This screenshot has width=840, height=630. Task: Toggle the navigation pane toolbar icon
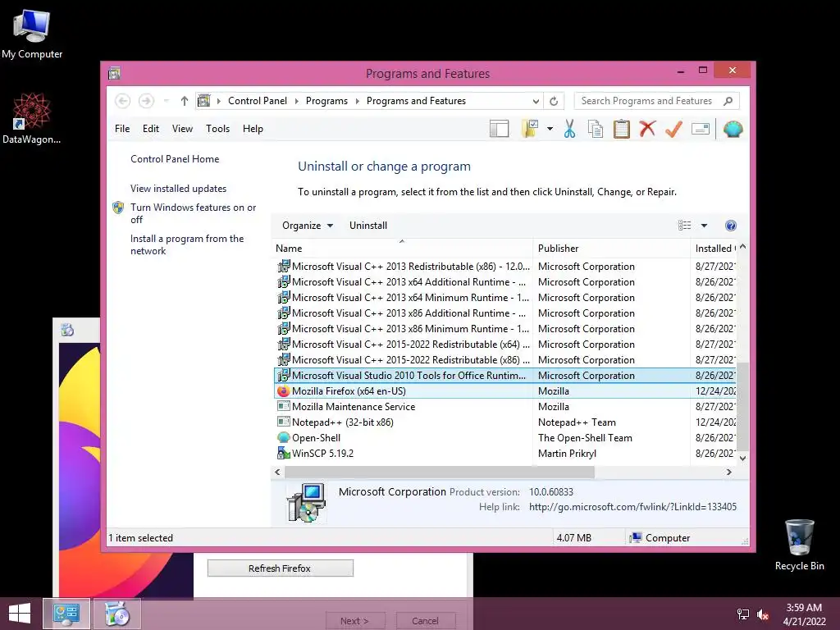coord(499,129)
